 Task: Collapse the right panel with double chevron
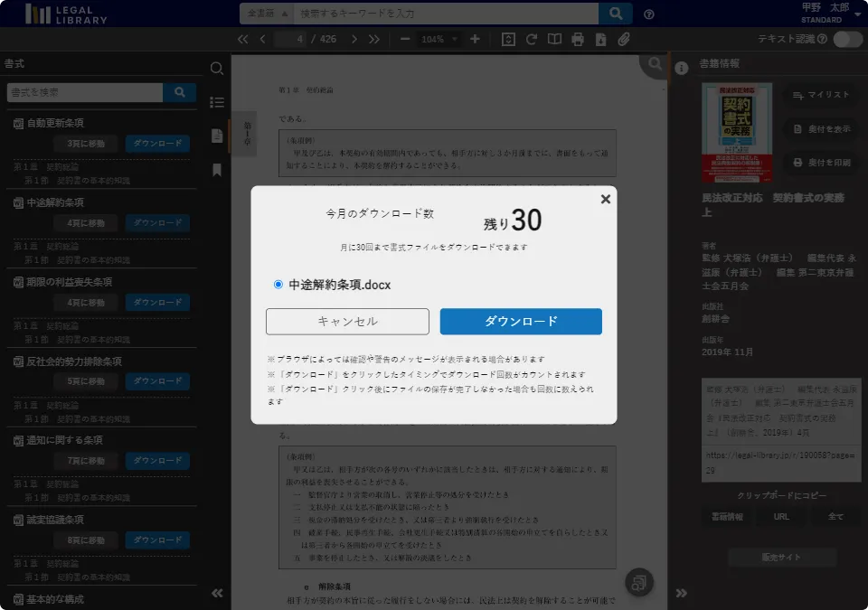click(x=682, y=594)
